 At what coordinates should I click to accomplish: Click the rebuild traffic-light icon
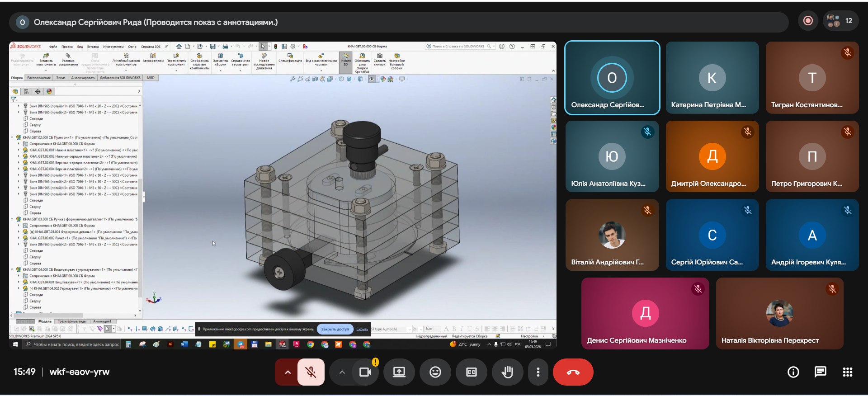(x=275, y=46)
